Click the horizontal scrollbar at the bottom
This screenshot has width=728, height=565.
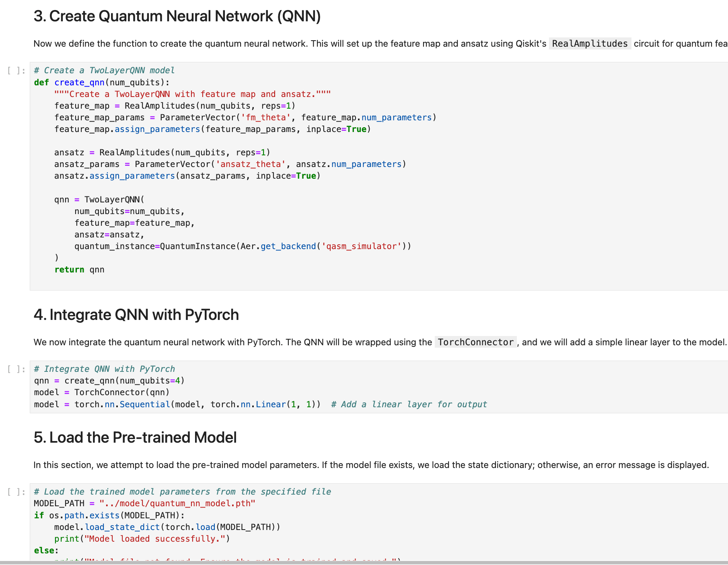pos(362,563)
